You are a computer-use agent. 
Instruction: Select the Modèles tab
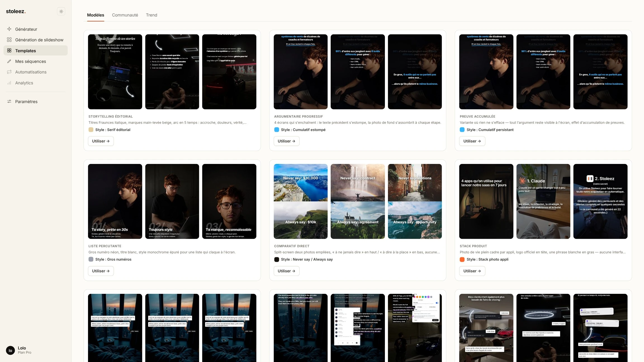(x=96, y=15)
